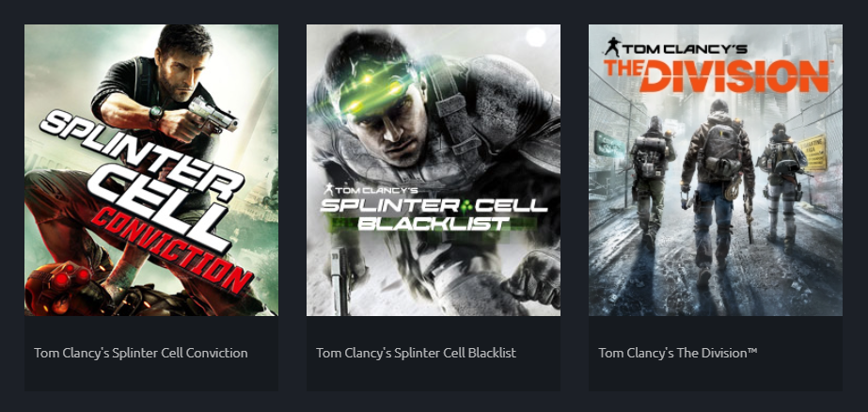Viewport: 868px width, 412px height.
Task: Click the green night-vision goggles on Blacklist cover
Action: (376, 88)
